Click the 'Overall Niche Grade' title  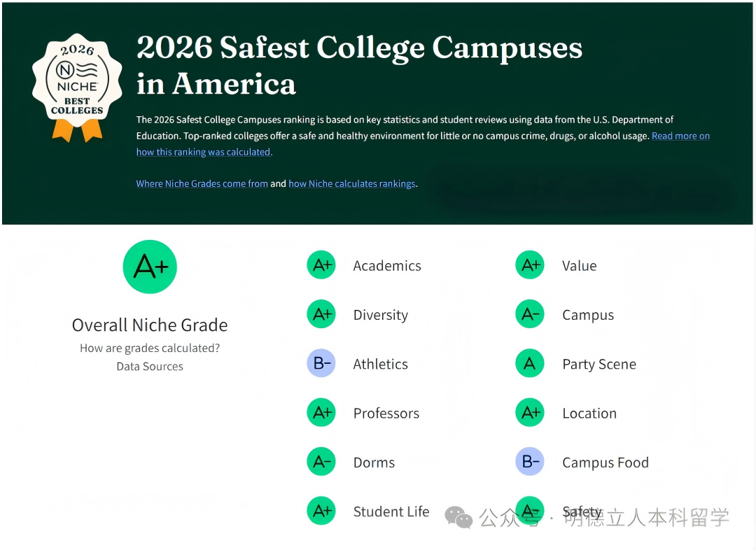[150, 325]
